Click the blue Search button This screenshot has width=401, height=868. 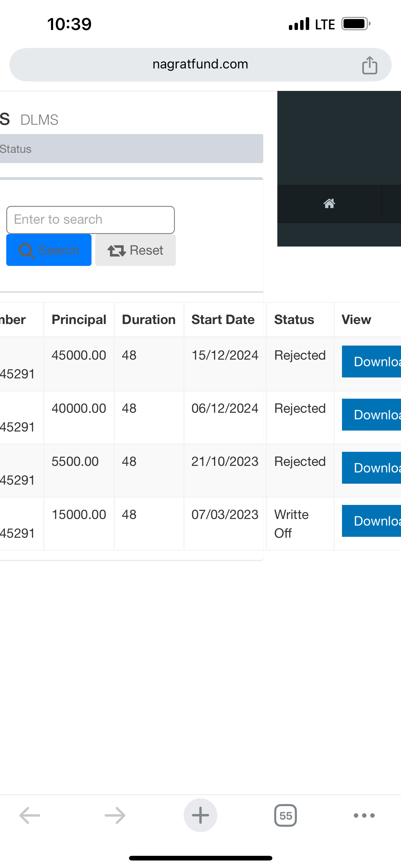coord(49,250)
